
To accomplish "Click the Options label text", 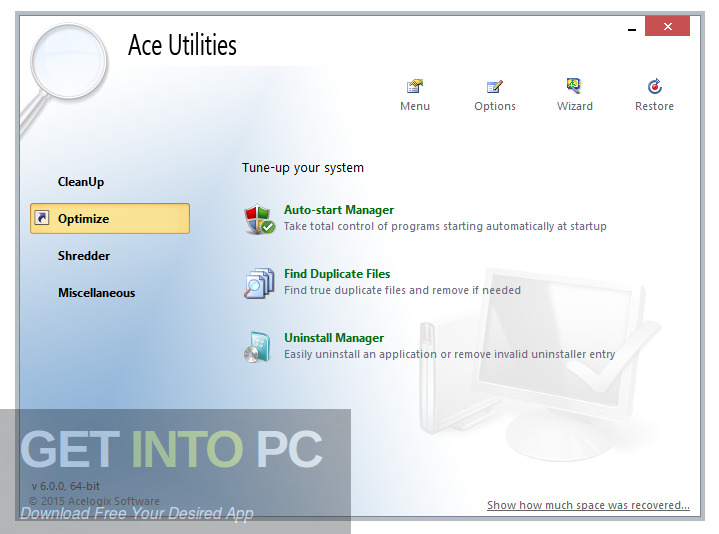I will [x=495, y=106].
